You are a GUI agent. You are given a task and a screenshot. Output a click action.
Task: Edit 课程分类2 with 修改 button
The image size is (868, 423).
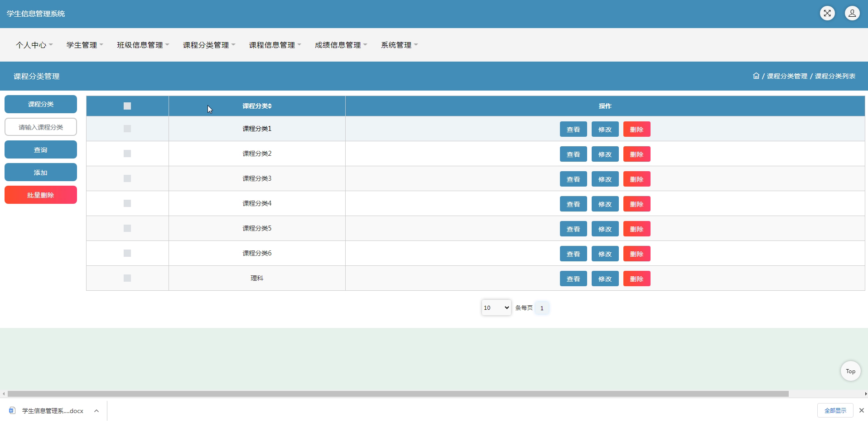point(605,154)
